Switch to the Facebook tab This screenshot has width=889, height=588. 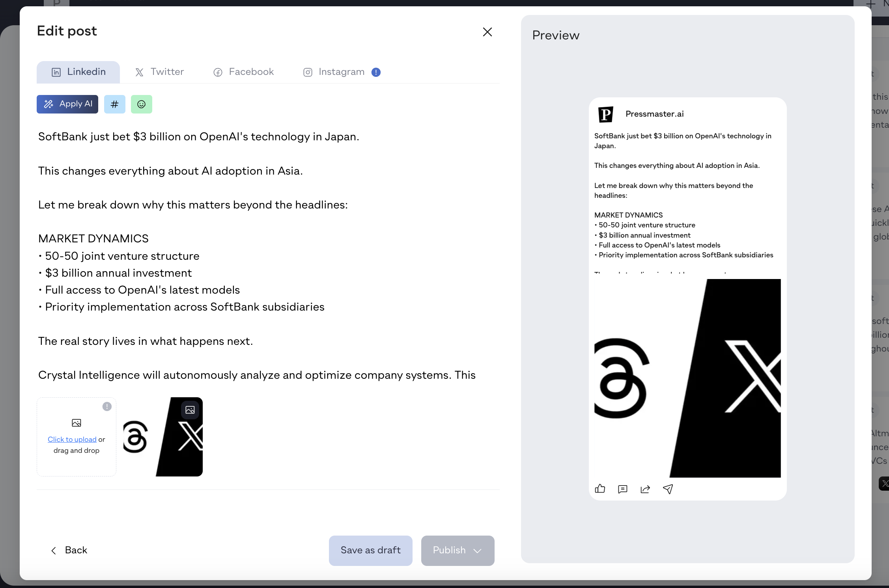pyautogui.click(x=243, y=72)
